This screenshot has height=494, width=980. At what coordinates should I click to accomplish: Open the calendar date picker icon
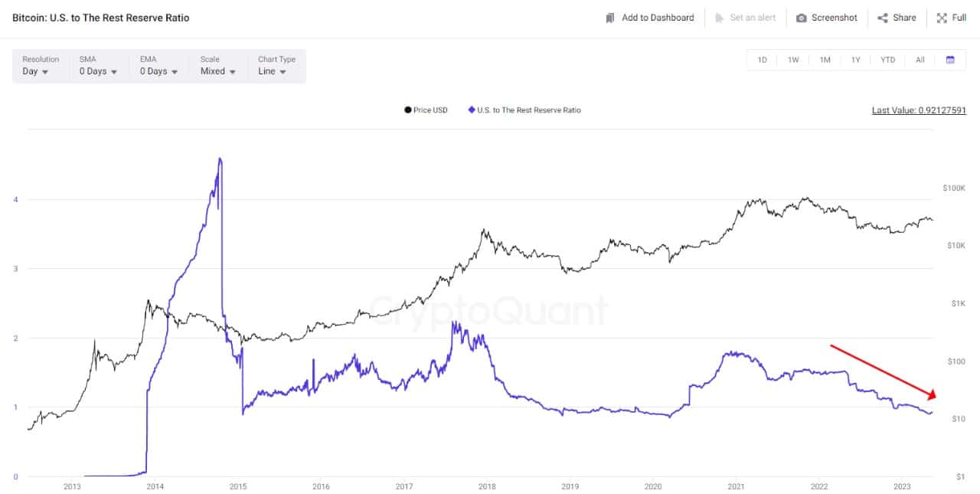950,60
